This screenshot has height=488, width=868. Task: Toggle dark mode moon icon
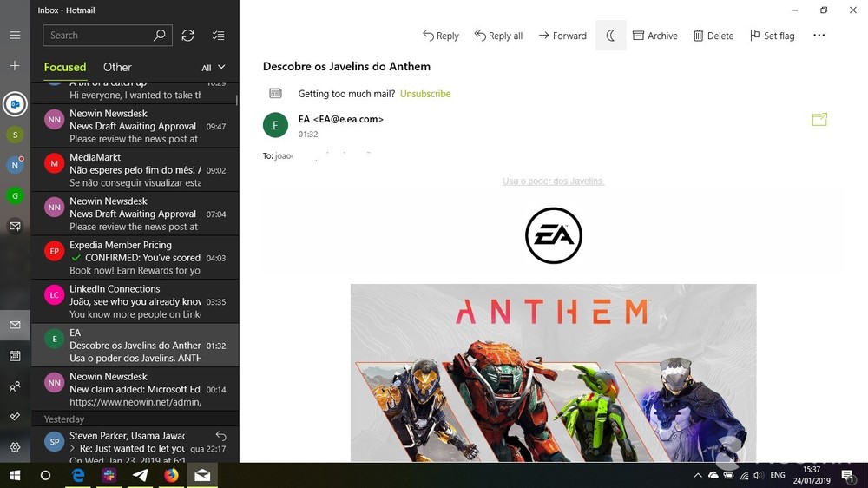(x=610, y=36)
